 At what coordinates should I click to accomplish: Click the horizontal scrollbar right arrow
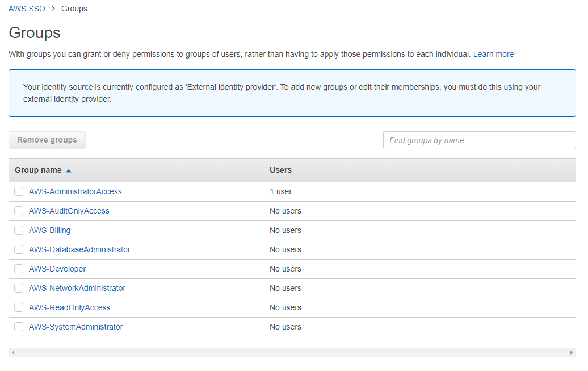click(571, 353)
